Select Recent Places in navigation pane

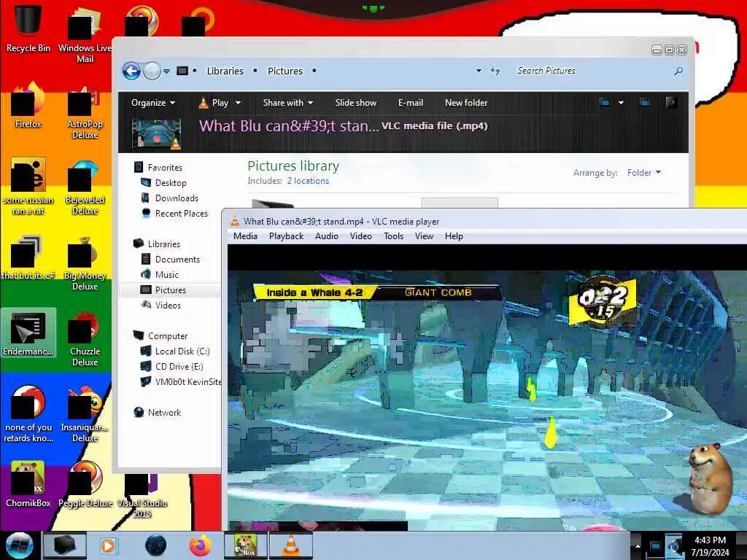[181, 214]
